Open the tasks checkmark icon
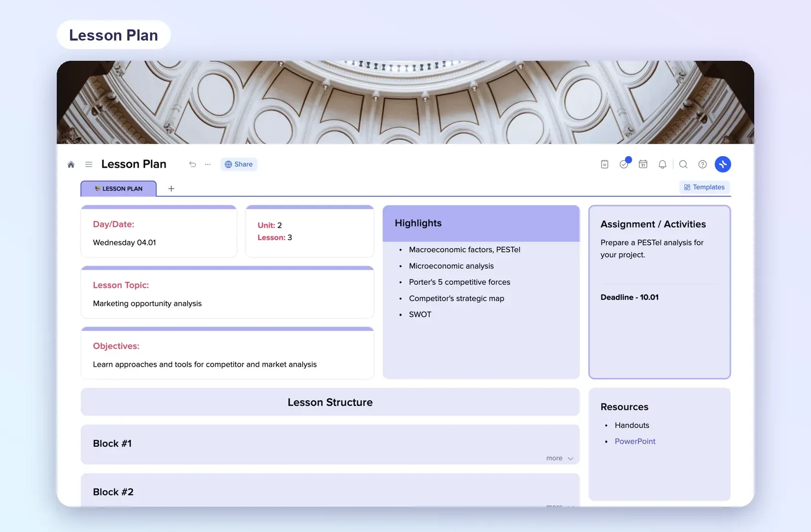 [x=624, y=164]
